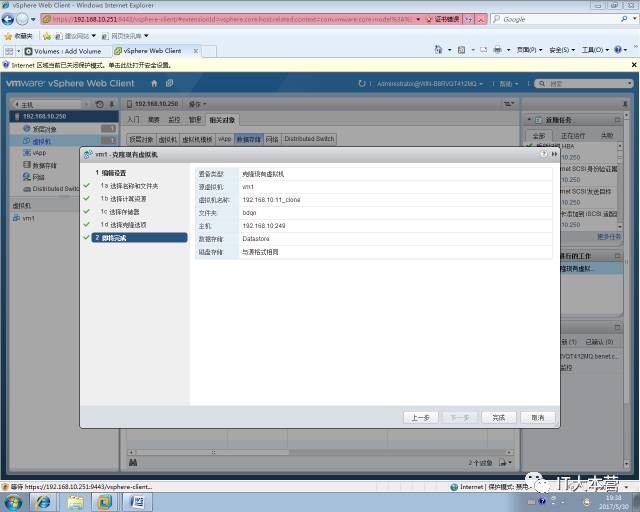This screenshot has width=640, height=512.
Task: Pin the navigator panel with pin icon
Action: click(x=111, y=104)
